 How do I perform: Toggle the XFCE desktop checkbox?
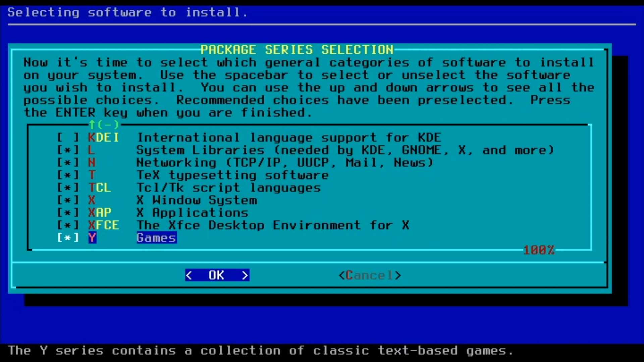68,225
